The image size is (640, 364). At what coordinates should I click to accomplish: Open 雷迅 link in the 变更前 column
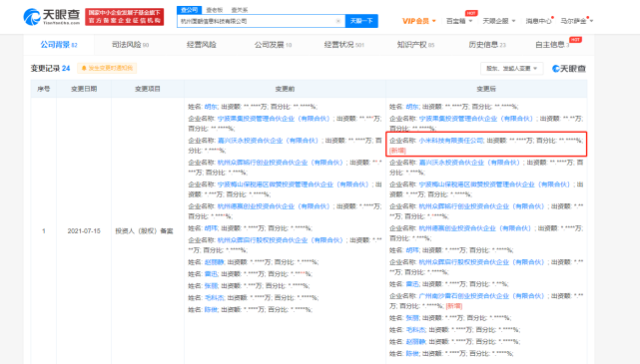pyautogui.click(x=211, y=274)
